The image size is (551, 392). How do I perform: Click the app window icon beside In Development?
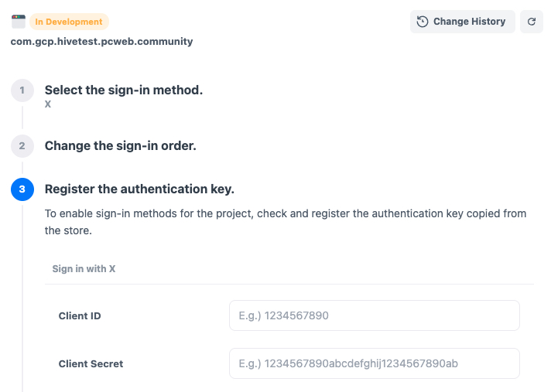coord(19,22)
